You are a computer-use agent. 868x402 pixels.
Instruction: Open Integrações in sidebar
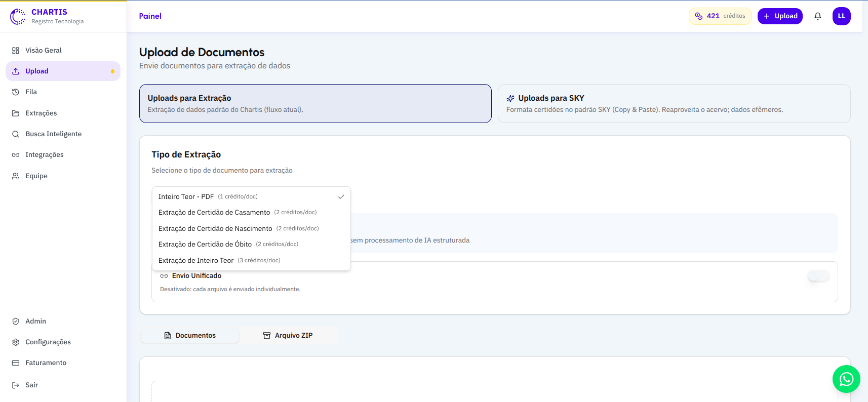coord(63,155)
